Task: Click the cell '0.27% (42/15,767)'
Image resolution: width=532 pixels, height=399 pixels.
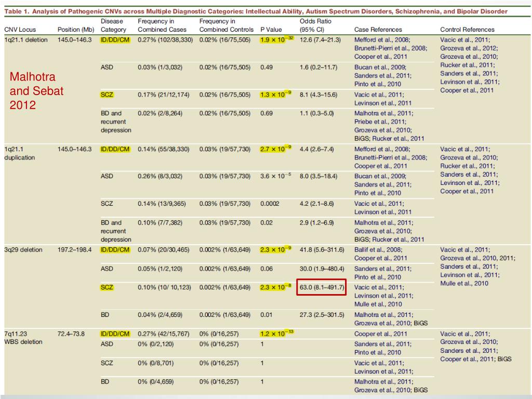Action: (x=163, y=334)
